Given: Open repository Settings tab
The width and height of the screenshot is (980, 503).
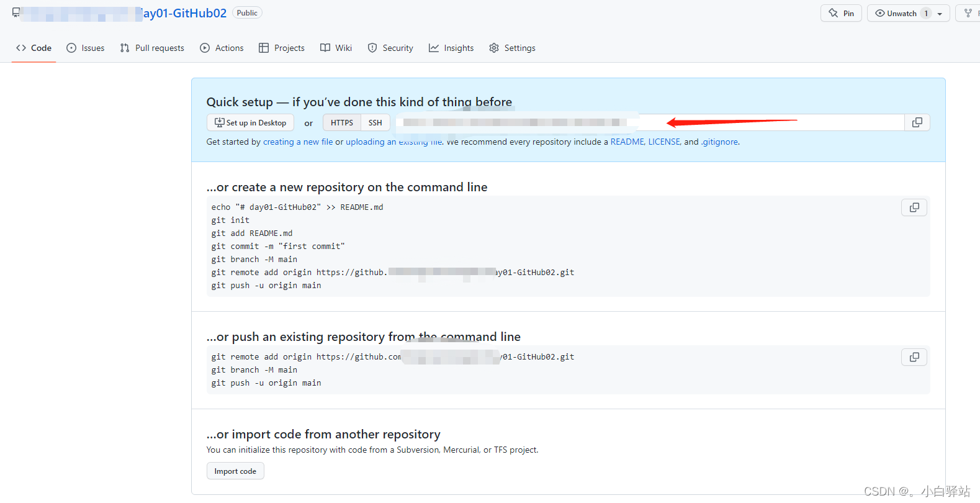Looking at the screenshot, I should 512,48.
